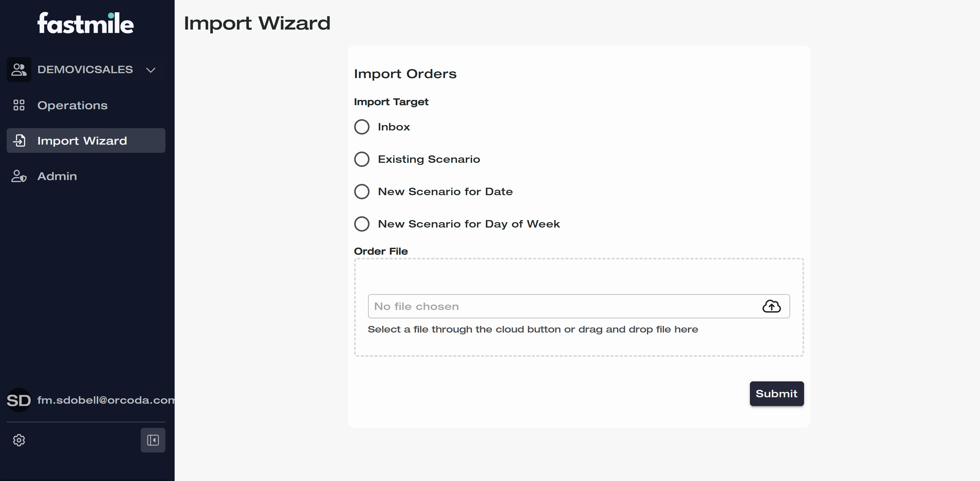Image resolution: width=980 pixels, height=481 pixels.
Task: Click the fastmile logo
Action: (86, 23)
